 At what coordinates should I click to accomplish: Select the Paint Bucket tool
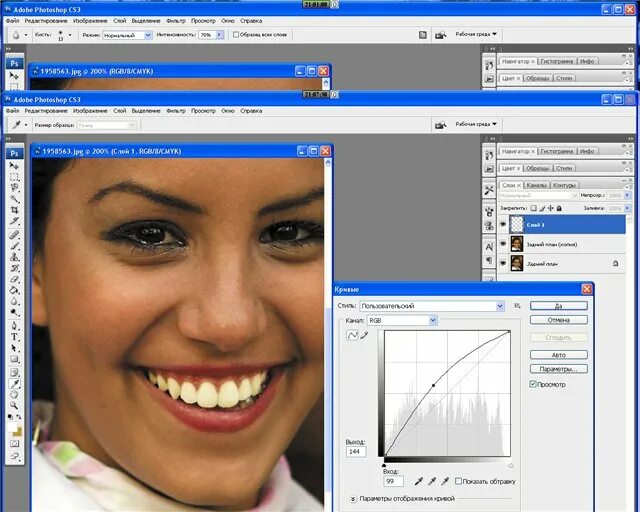click(14, 290)
